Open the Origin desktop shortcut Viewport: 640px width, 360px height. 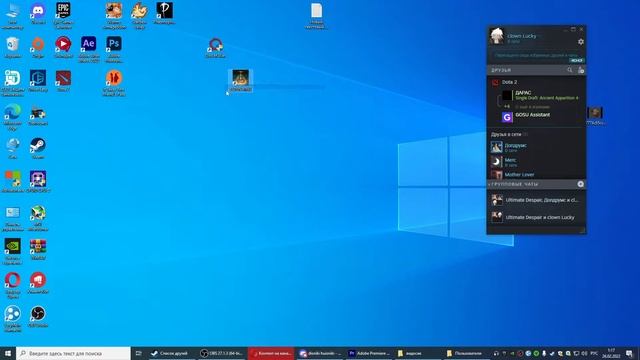[38, 46]
